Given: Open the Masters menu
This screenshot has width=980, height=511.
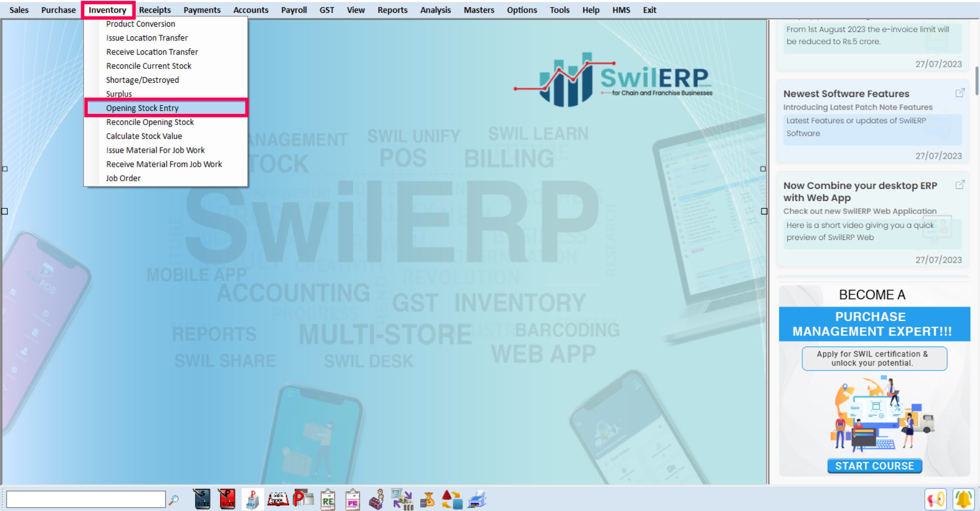Looking at the screenshot, I should pyautogui.click(x=479, y=10).
